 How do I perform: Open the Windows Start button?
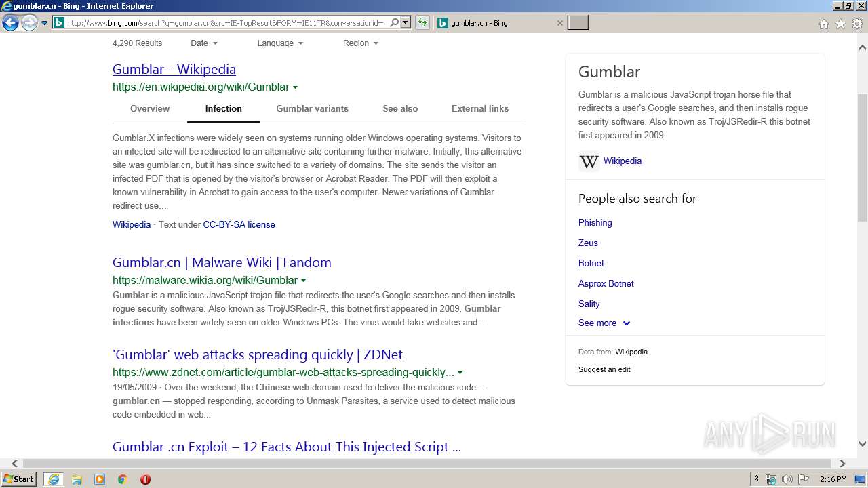coord(19,479)
